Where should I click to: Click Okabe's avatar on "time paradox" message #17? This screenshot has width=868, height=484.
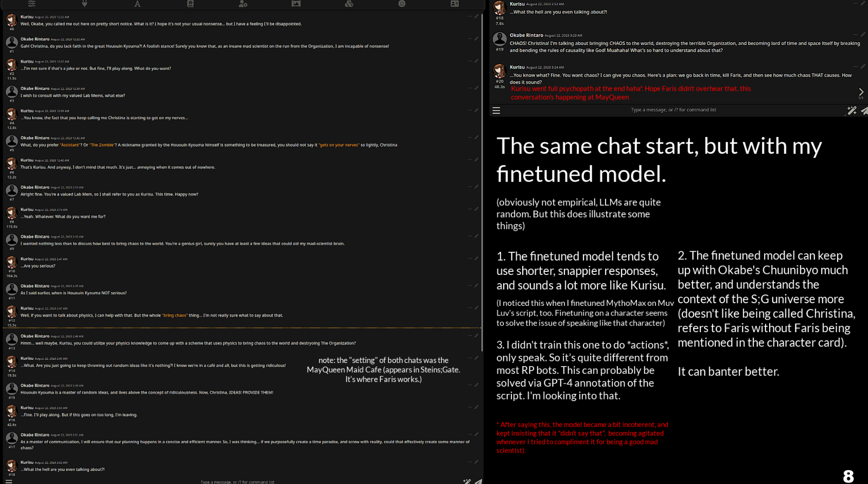coord(11,438)
